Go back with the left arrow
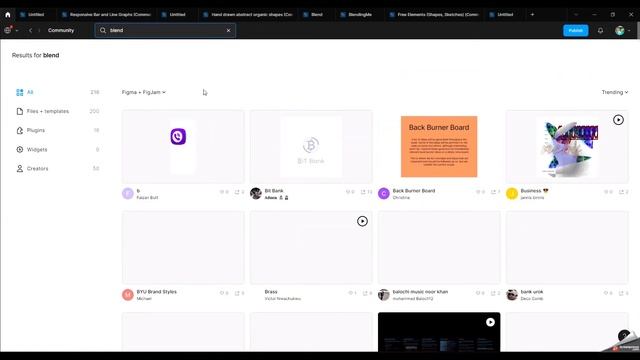The image size is (640, 360). coord(30,30)
